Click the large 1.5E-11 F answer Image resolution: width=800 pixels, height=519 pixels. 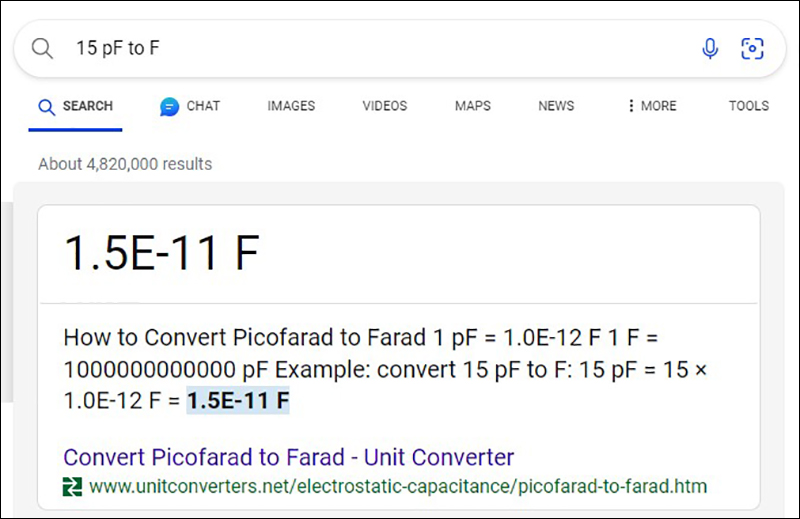click(x=161, y=254)
